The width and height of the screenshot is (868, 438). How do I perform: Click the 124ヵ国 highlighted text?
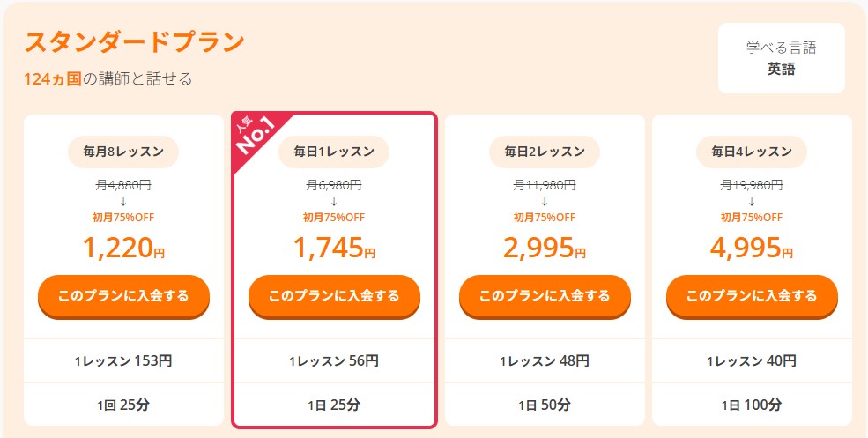[x=53, y=79]
